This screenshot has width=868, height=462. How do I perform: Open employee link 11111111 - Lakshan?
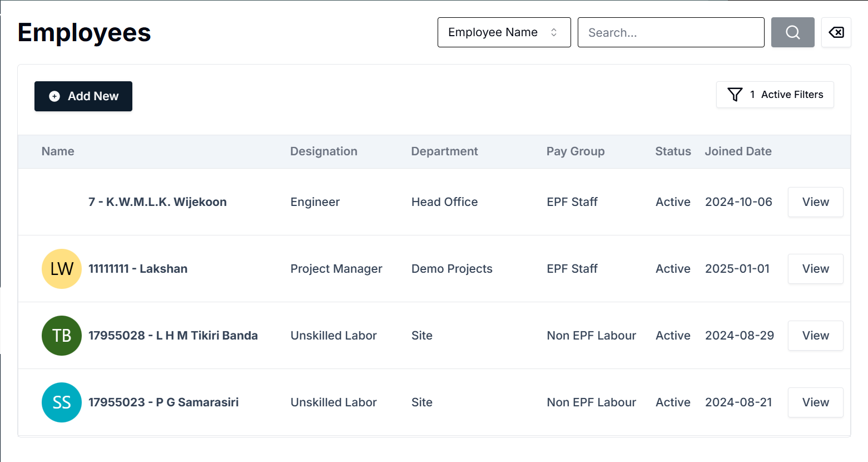[138, 269]
